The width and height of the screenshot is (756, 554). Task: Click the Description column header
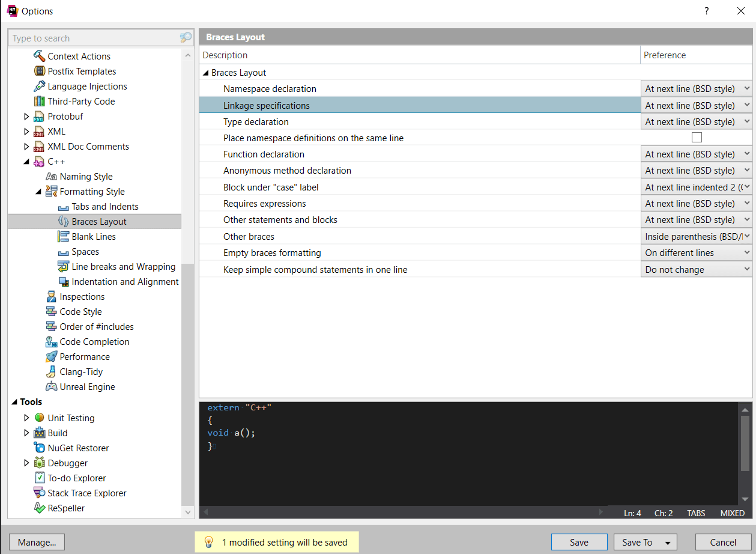coord(420,55)
